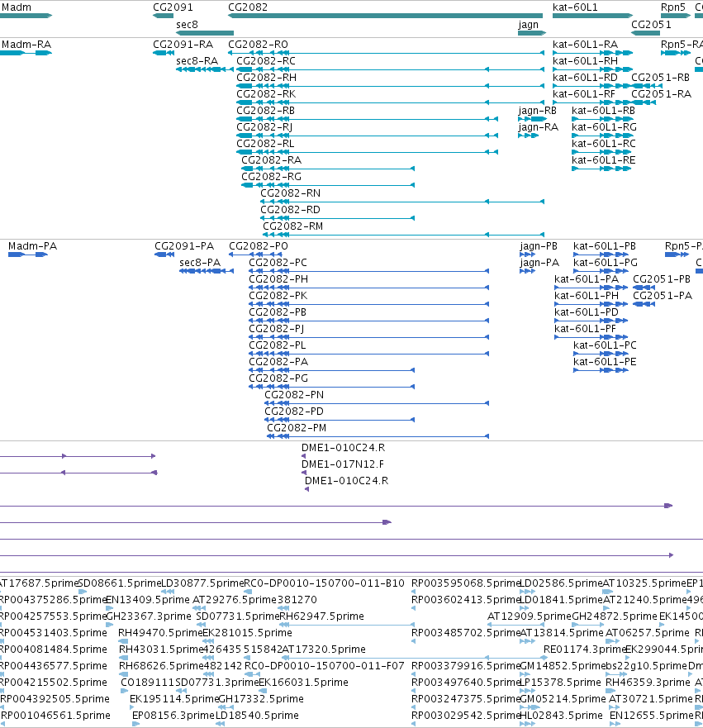
Task: Open protein kat-60L1-PF
Action: (585, 329)
